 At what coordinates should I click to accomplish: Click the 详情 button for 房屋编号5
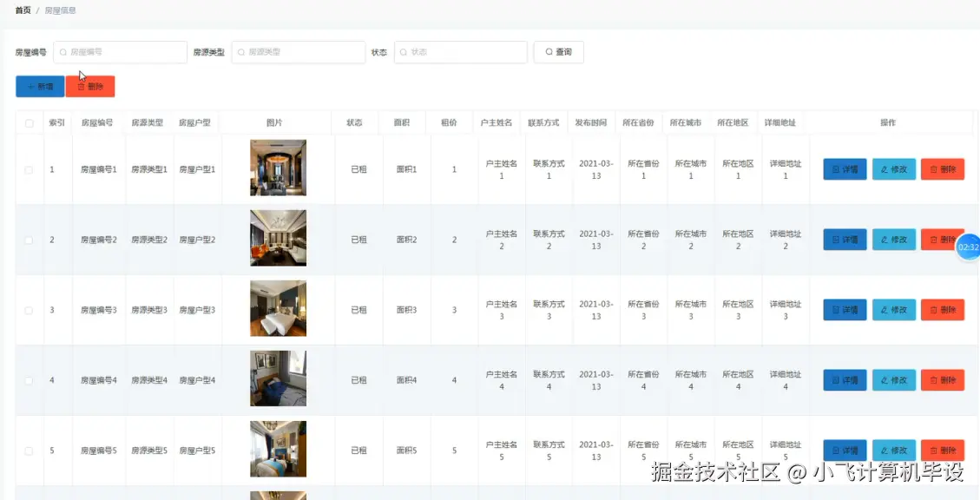tap(844, 450)
